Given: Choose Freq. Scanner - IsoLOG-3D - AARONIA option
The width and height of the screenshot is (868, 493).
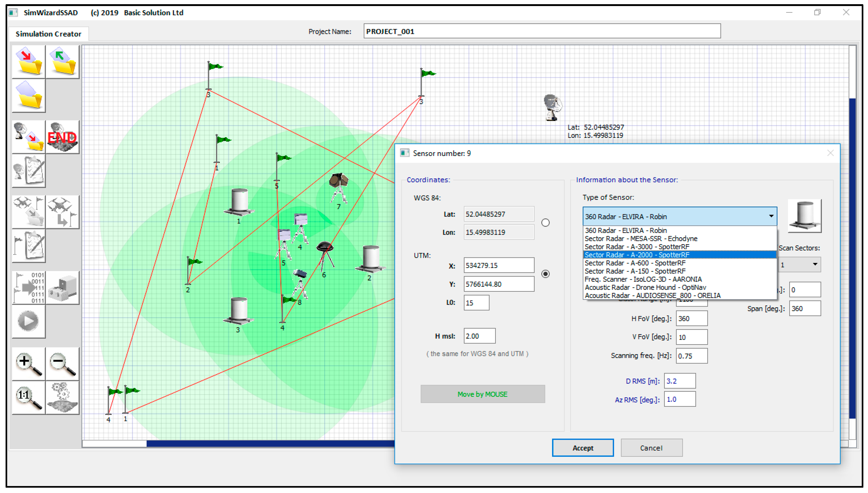Looking at the screenshot, I should (x=643, y=279).
